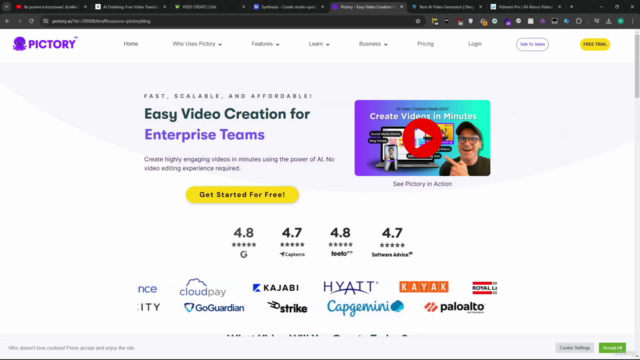Open the Chrome three-dot menu
640x360 pixels.
[x=633, y=21]
